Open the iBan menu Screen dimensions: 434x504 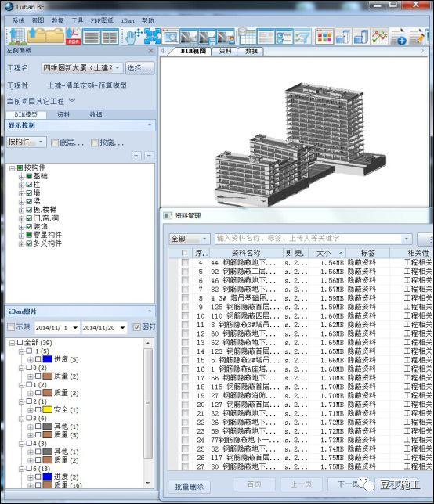tap(128, 20)
